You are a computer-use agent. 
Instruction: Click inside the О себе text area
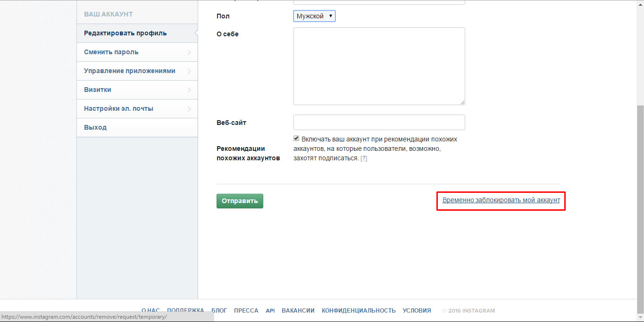[x=379, y=66]
